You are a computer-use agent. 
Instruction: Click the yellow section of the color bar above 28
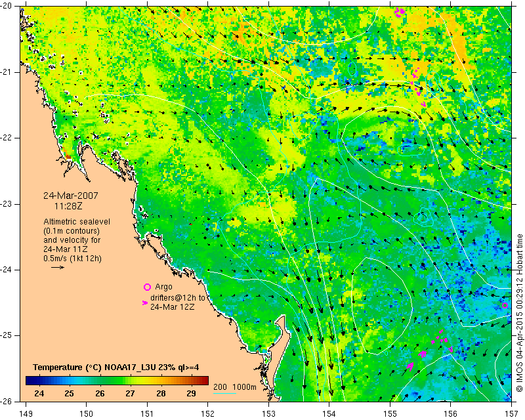click(161, 381)
